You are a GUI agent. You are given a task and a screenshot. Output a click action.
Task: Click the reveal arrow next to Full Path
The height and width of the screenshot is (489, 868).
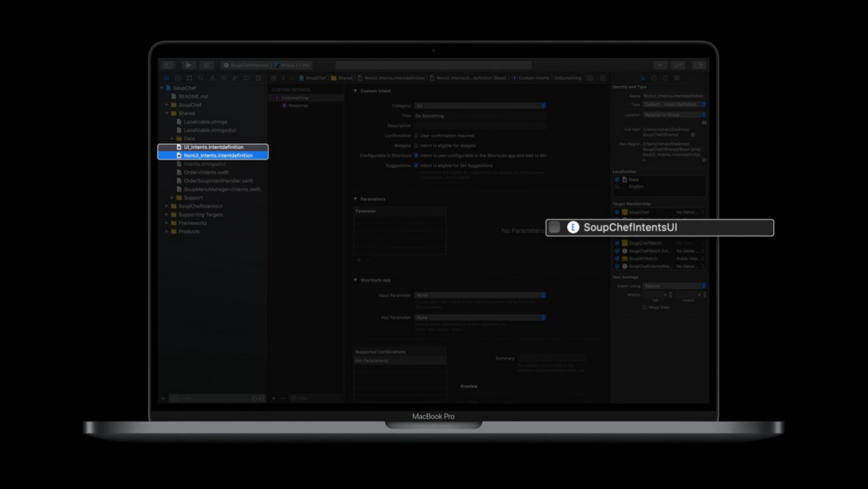(x=693, y=134)
